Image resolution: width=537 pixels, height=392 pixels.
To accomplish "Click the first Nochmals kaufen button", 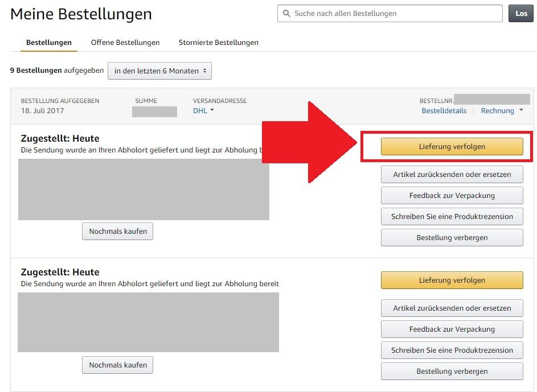I will [117, 231].
